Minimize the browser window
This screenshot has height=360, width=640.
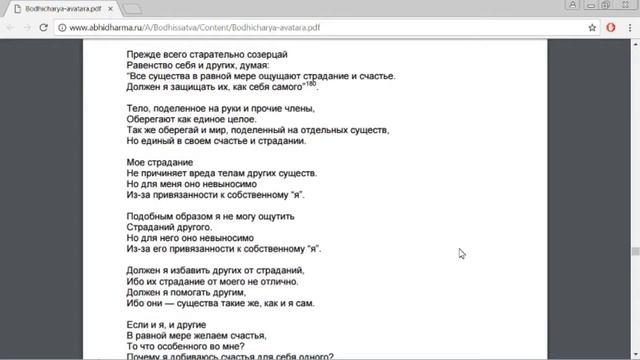(591, 5)
